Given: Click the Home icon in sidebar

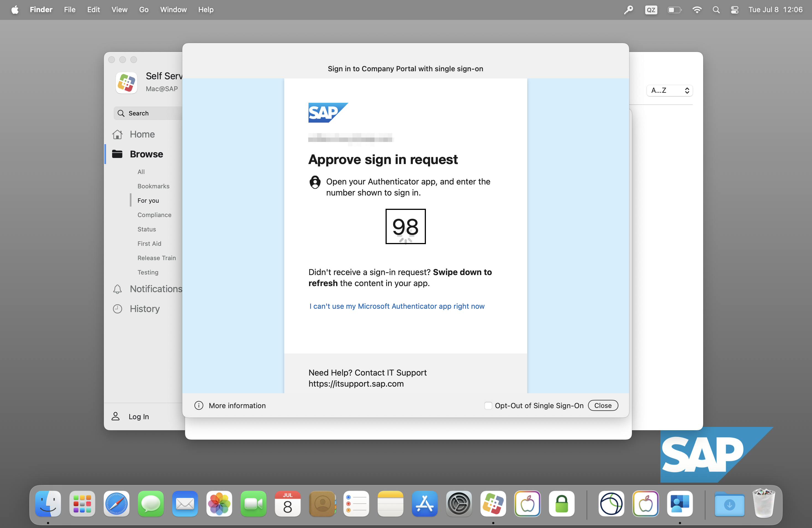Looking at the screenshot, I should point(117,134).
